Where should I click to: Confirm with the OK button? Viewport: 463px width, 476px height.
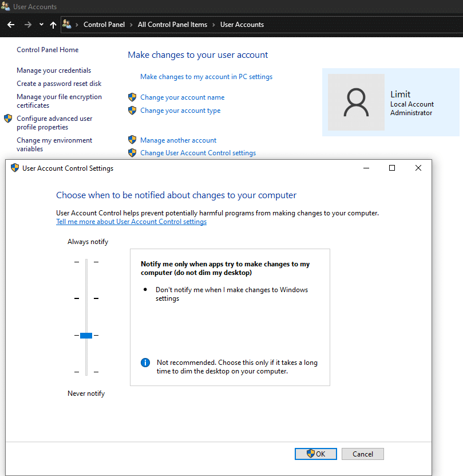click(315, 454)
